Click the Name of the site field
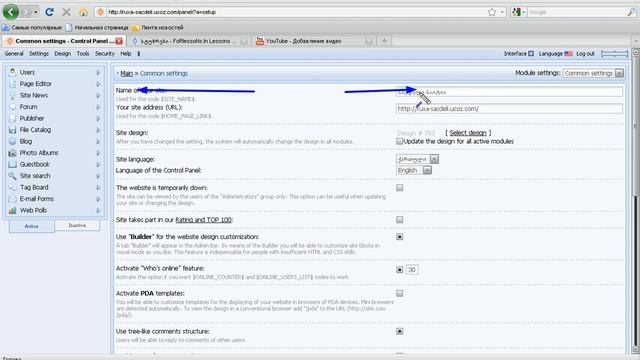The width and height of the screenshot is (640, 360). pos(509,92)
